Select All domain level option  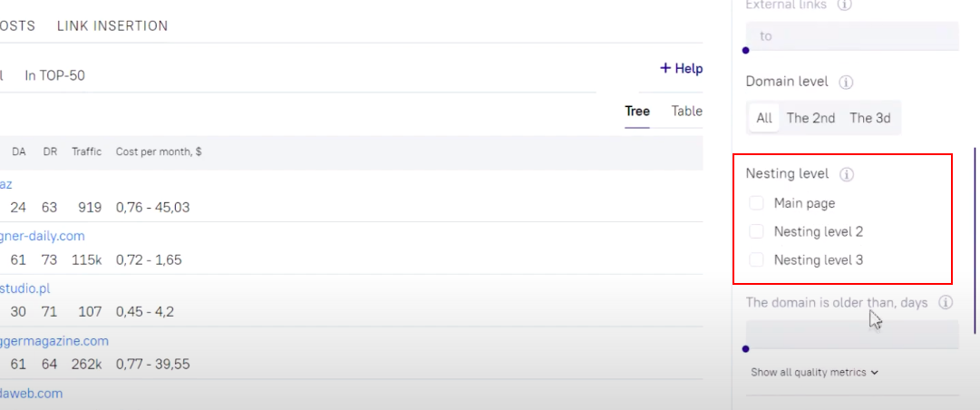click(x=763, y=118)
